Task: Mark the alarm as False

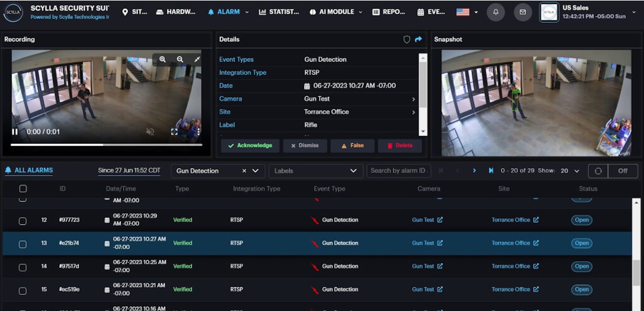Action: 353,146
